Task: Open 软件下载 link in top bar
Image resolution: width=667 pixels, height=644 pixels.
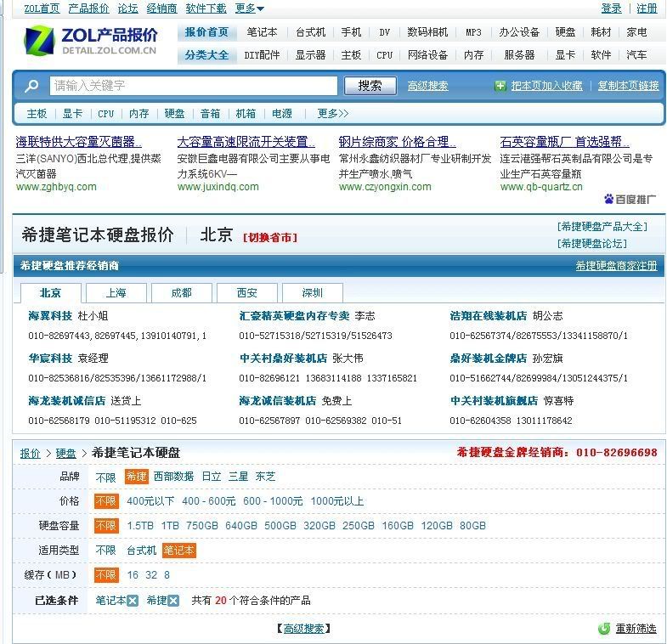Action: click(206, 8)
